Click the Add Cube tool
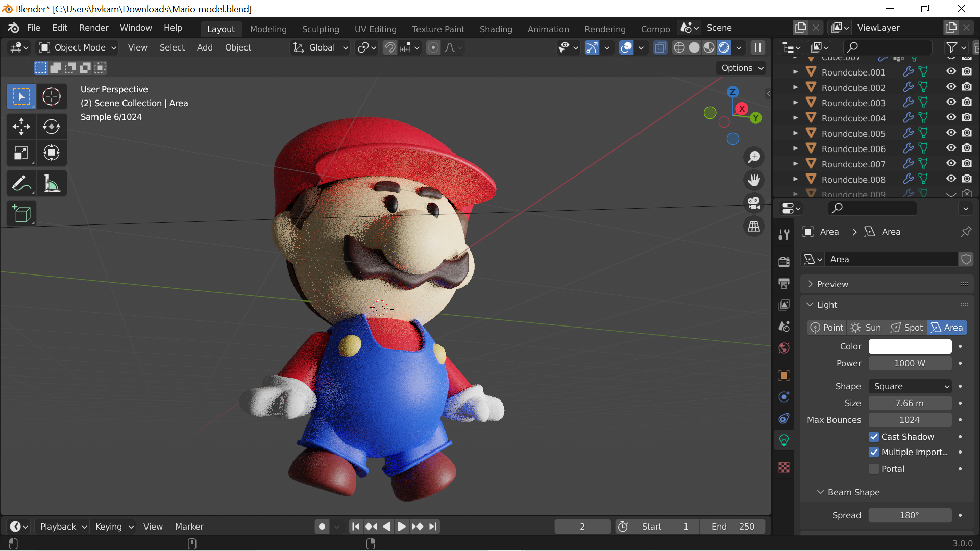This screenshot has height=551, width=980. click(x=21, y=213)
